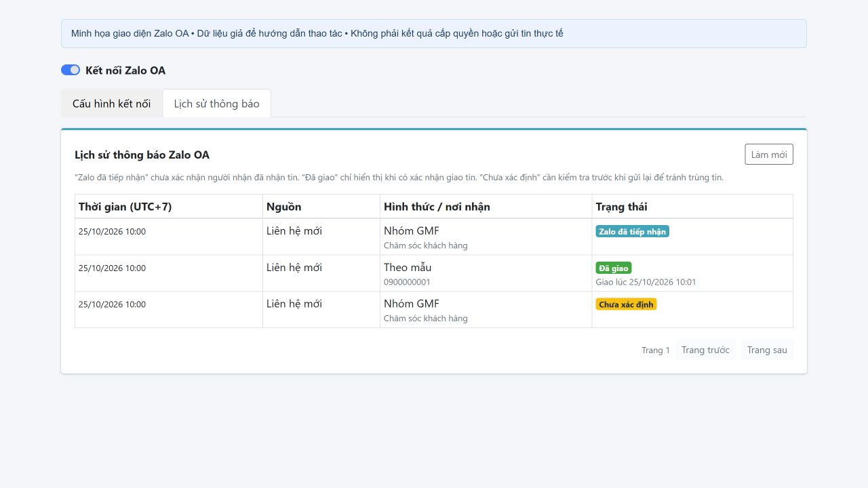This screenshot has width=868, height=488.
Task: Click the Lịch sử thông báo Zalo OA heading
Action: click(142, 155)
